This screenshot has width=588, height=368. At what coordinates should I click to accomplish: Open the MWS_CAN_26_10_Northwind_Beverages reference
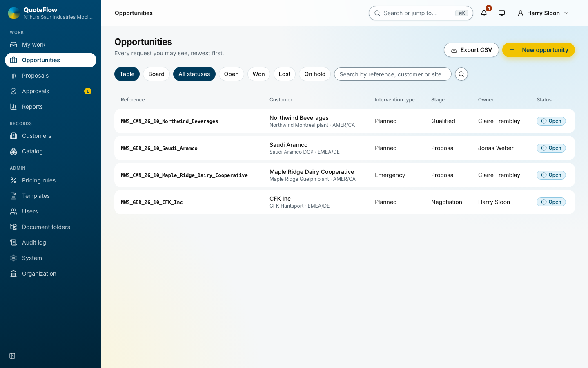coord(169,121)
